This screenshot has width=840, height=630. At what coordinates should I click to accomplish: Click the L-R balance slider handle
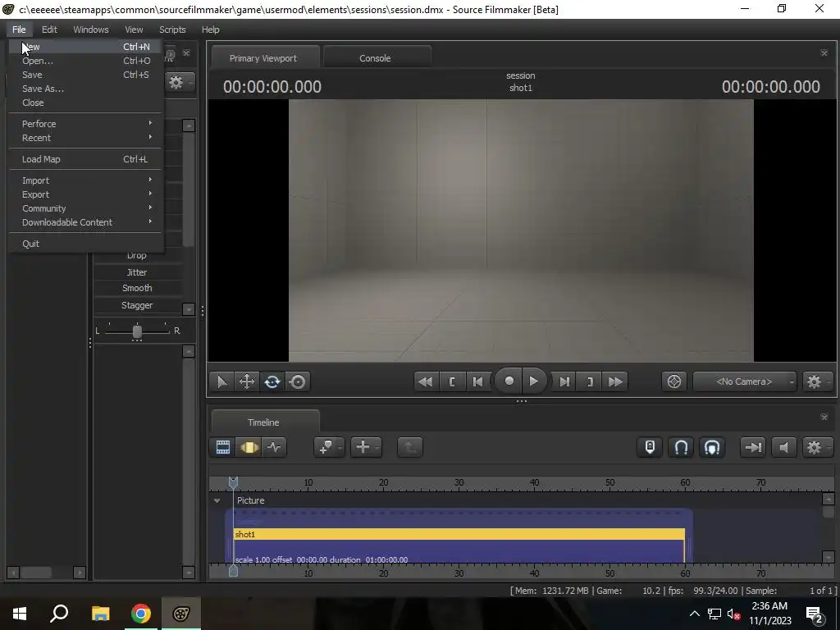[x=137, y=331]
